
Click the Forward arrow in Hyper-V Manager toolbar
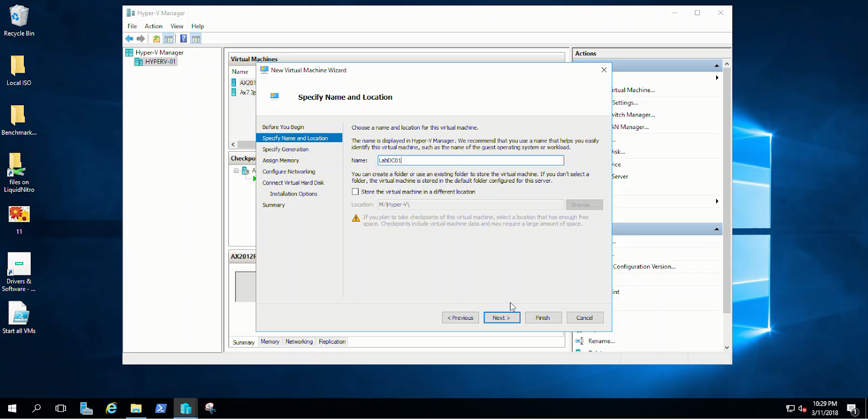coord(141,38)
